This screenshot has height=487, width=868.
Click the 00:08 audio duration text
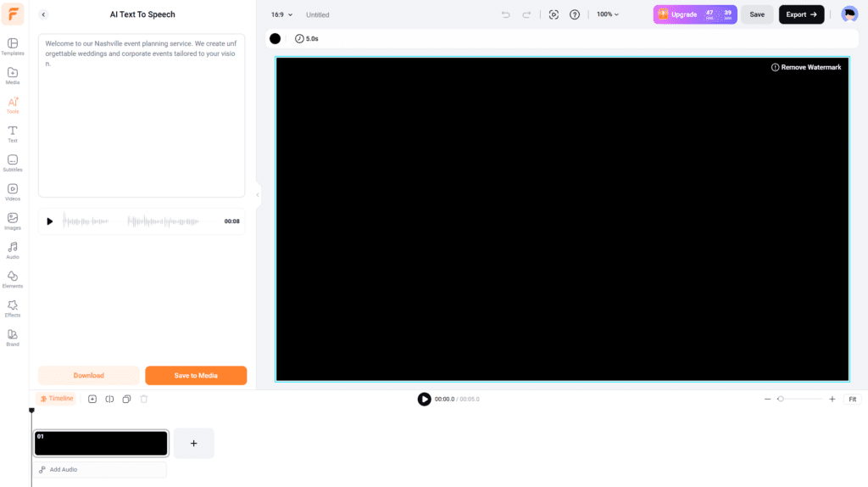click(x=232, y=221)
